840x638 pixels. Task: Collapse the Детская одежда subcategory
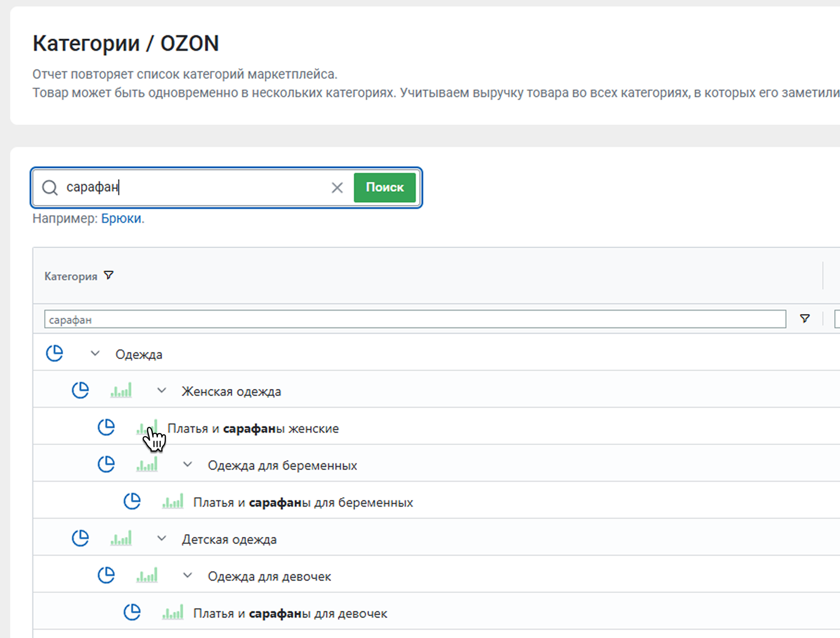point(162,539)
